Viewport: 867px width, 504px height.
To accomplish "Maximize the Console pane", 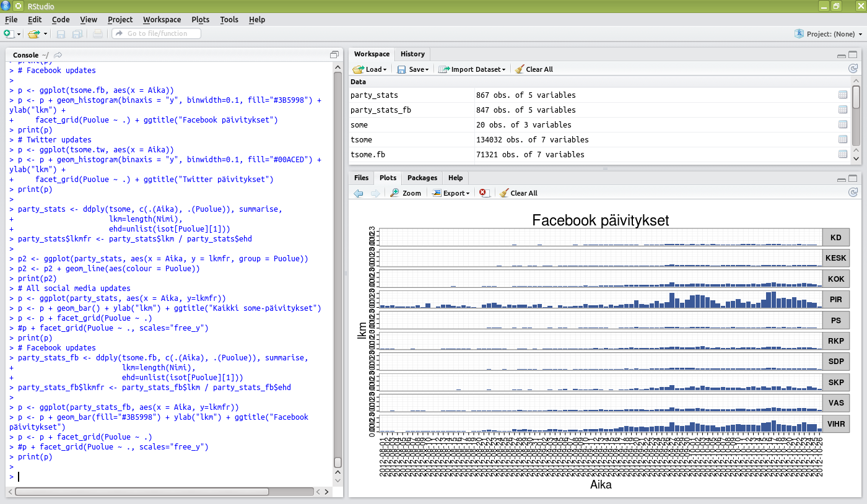I will (334, 54).
